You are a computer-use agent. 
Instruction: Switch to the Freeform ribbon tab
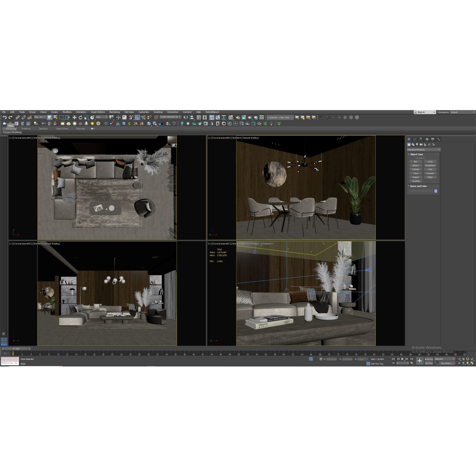coord(26,129)
